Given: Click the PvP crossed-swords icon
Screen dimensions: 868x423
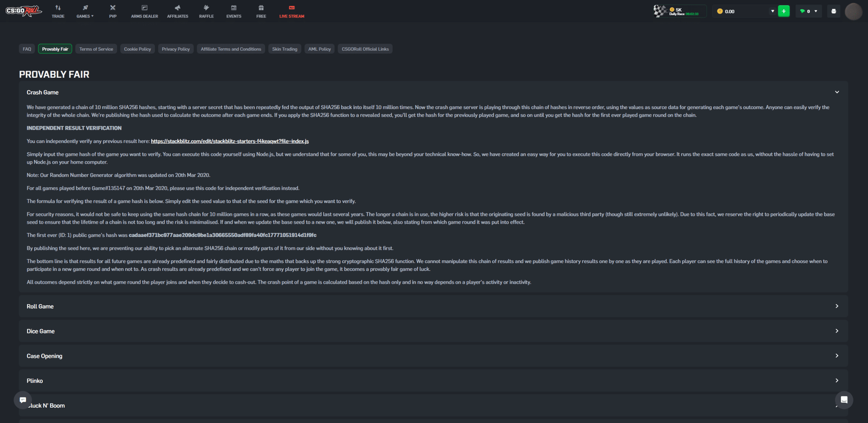Looking at the screenshot, I should [112, 8].
